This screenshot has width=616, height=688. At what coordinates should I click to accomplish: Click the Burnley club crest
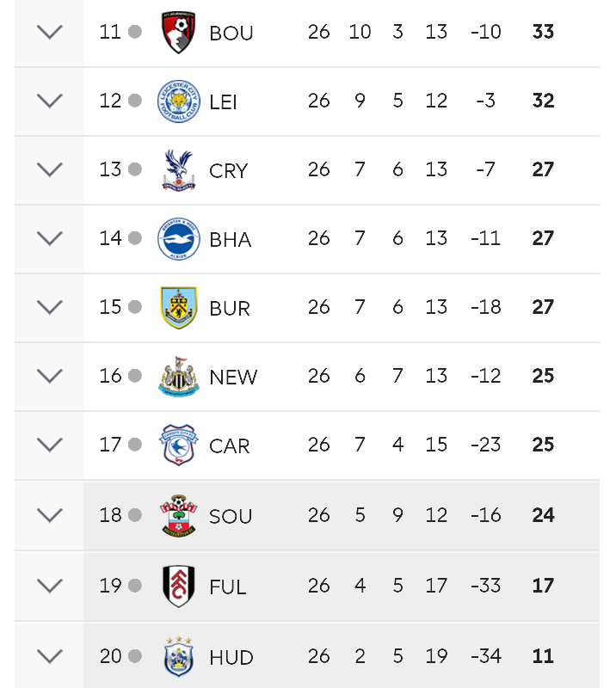(x=179, y=308)
